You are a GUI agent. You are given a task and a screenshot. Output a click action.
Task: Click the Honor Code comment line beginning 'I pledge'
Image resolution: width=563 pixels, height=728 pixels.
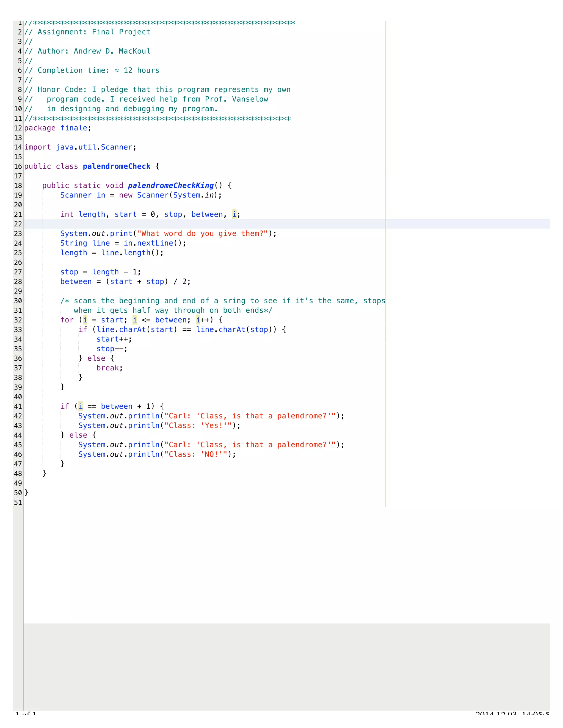pyautogui.click(x=158, y=90)
